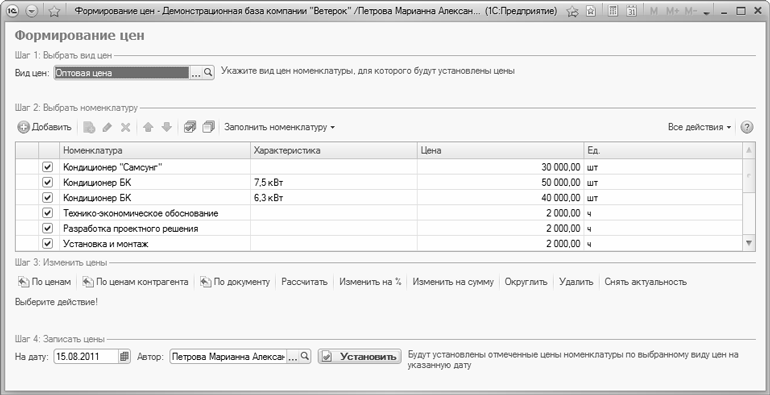Click the Удалить action
770x395 pixels.
click(x=576, y=282)
